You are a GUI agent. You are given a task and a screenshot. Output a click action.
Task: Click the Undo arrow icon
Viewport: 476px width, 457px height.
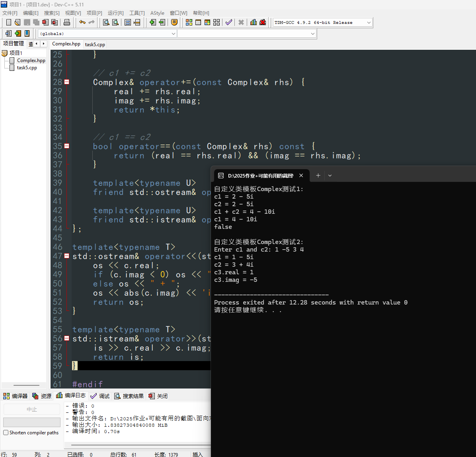point(82,22)
